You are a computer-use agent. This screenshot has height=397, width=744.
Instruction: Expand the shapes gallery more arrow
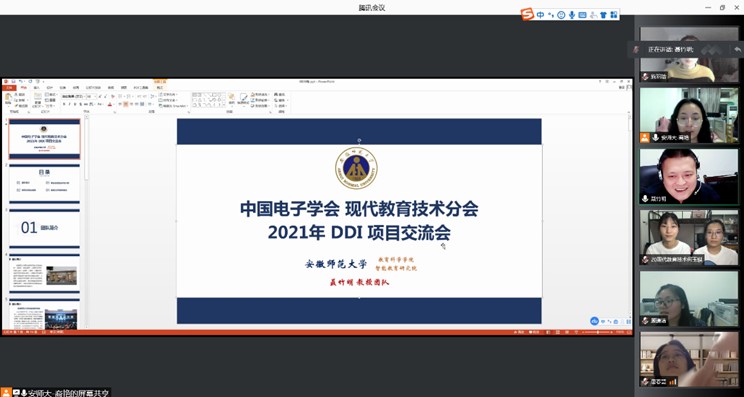click(224, 105)
